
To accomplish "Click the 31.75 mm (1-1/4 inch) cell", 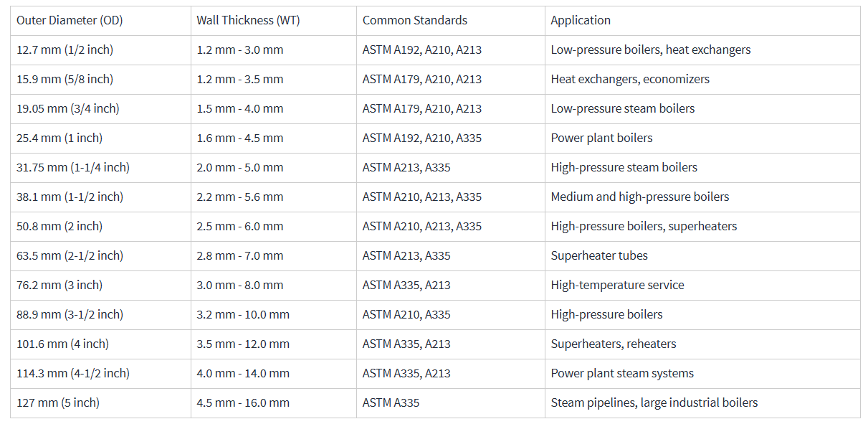I will [73, 167].
